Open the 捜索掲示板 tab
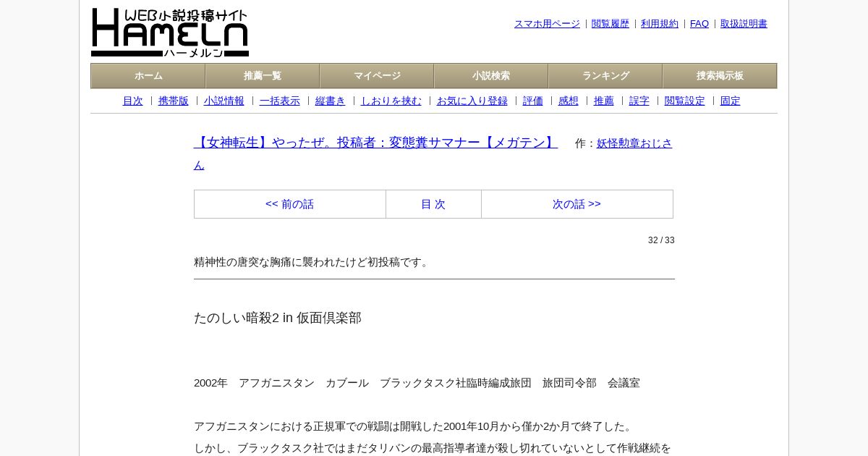 coord(720,76)
